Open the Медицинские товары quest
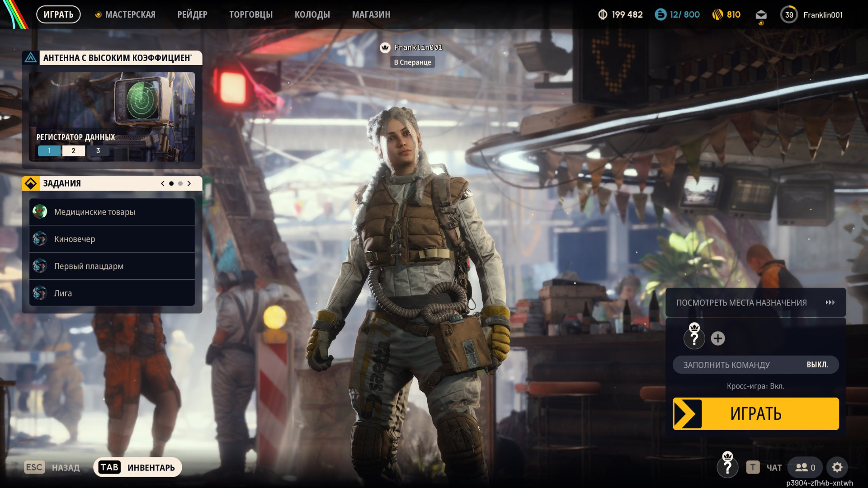The height and width of the screenshot is (488, 868). [112, 212]
